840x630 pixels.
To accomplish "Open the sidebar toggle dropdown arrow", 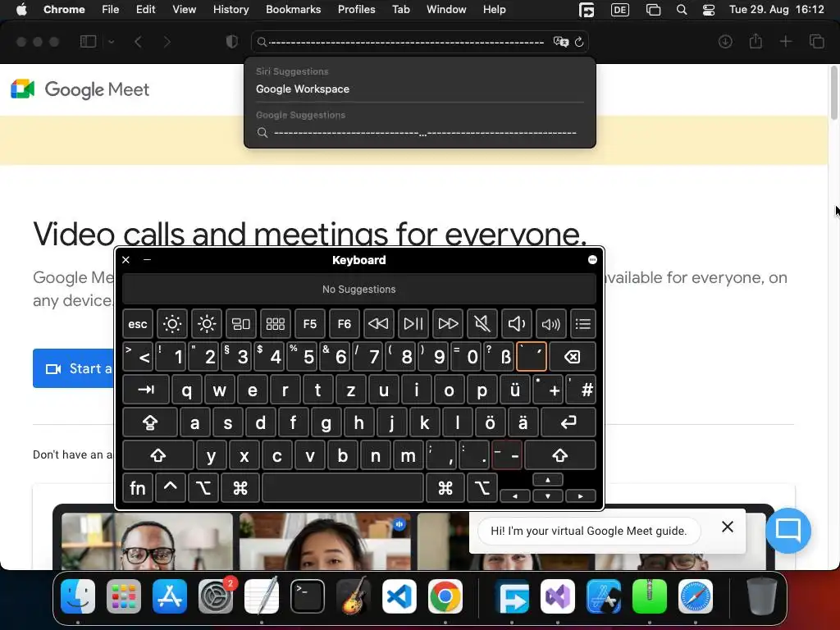I will (111, 42).
